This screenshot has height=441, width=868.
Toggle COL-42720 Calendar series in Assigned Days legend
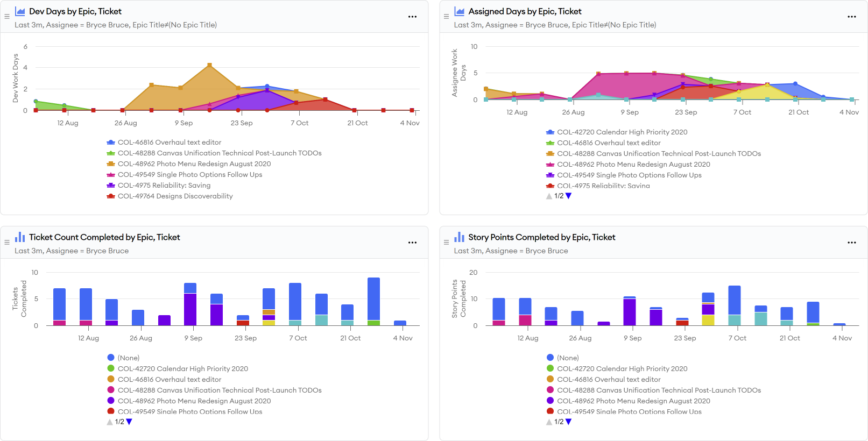pyautogui.click(x=622, y=132)
